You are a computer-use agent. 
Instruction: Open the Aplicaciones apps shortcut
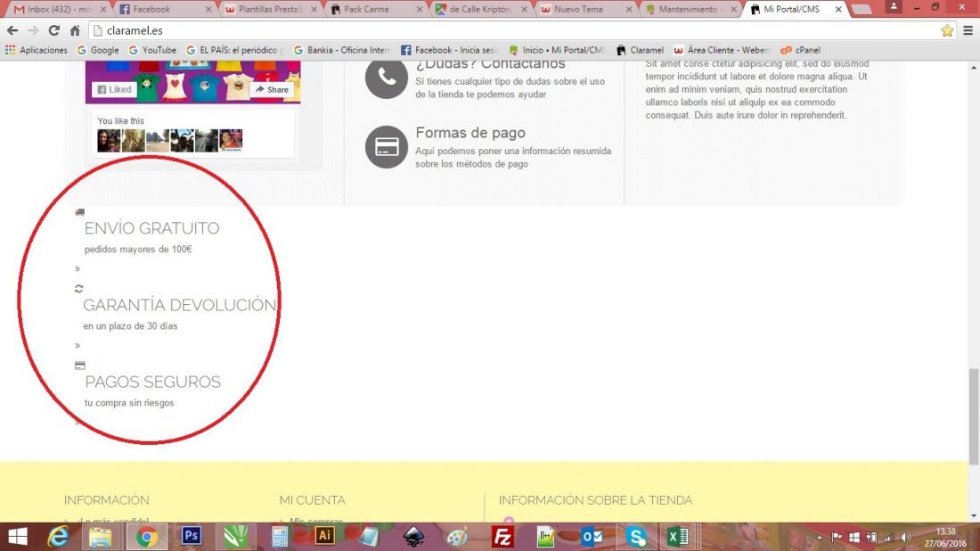[x=37, y=50]
